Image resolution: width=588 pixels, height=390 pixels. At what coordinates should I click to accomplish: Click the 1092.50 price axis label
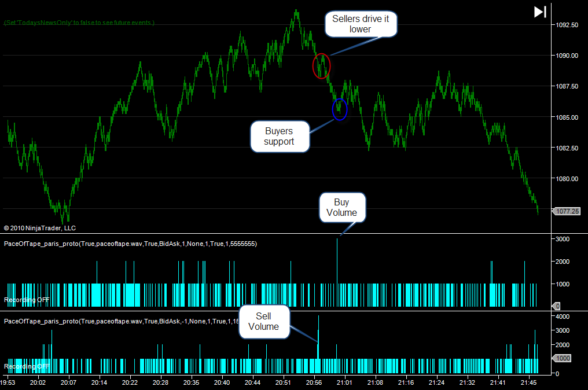pyautogui.click(x=567, y=25)
